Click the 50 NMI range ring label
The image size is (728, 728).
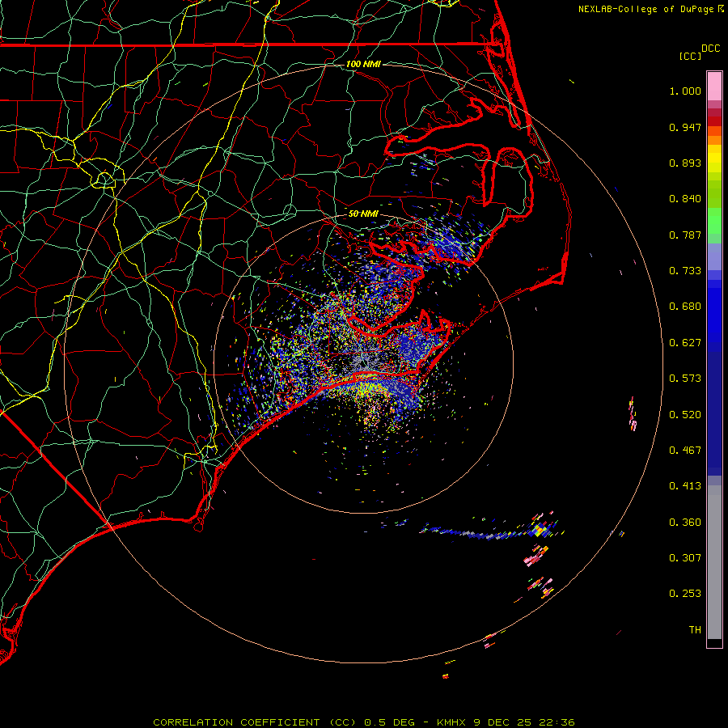tap(363, 214)
